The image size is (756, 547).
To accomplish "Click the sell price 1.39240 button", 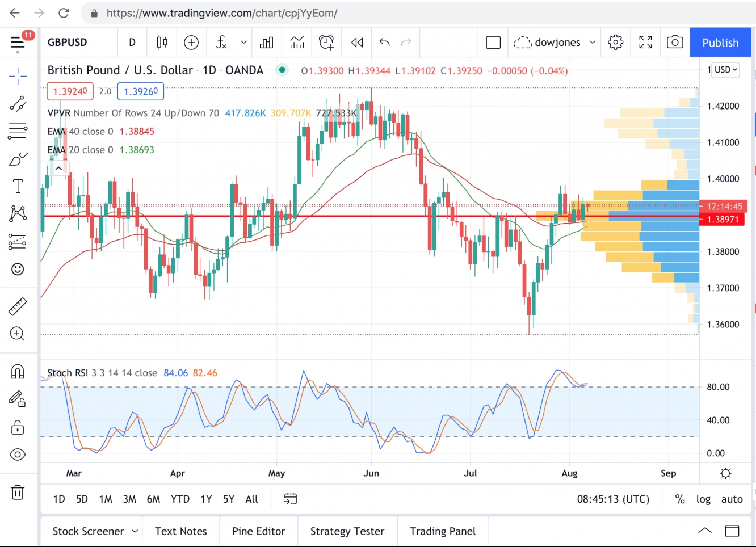I will click(70, 91).
